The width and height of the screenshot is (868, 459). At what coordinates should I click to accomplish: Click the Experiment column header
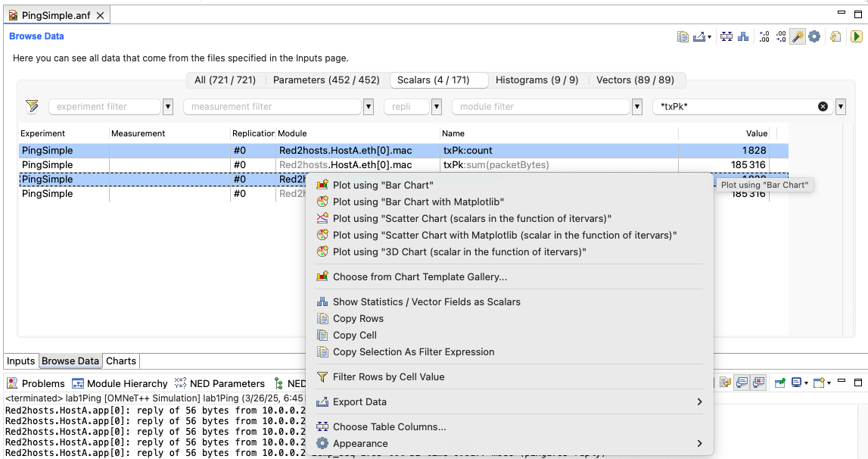click(64, 133)
